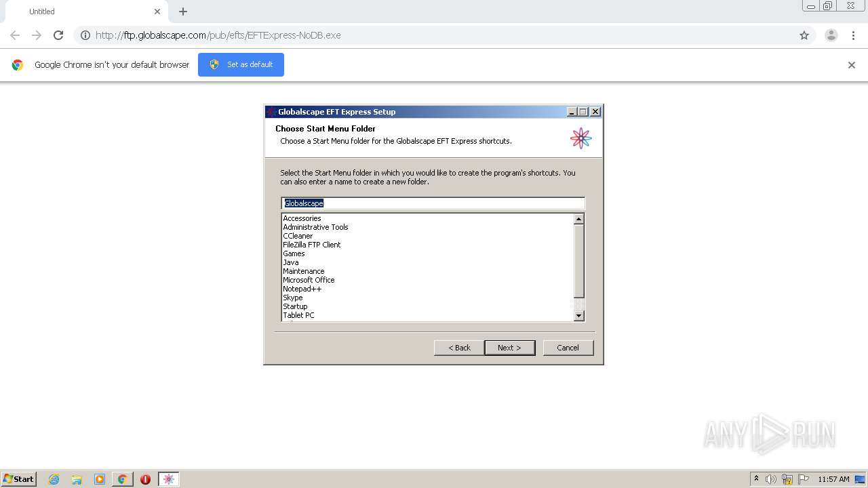Minimize the Globalscape setup window
The height and width of the screenshot is (488, 868).
click(572, 112)
